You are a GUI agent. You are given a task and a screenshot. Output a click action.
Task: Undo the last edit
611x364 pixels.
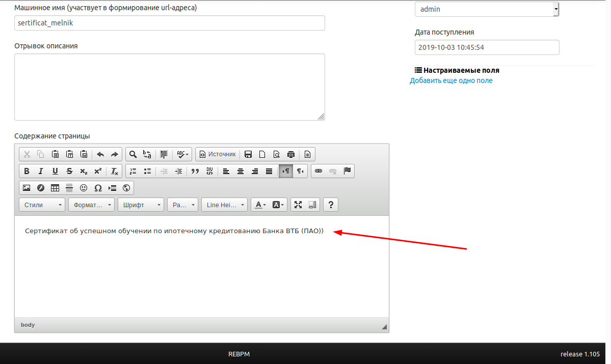coord(100,154)
